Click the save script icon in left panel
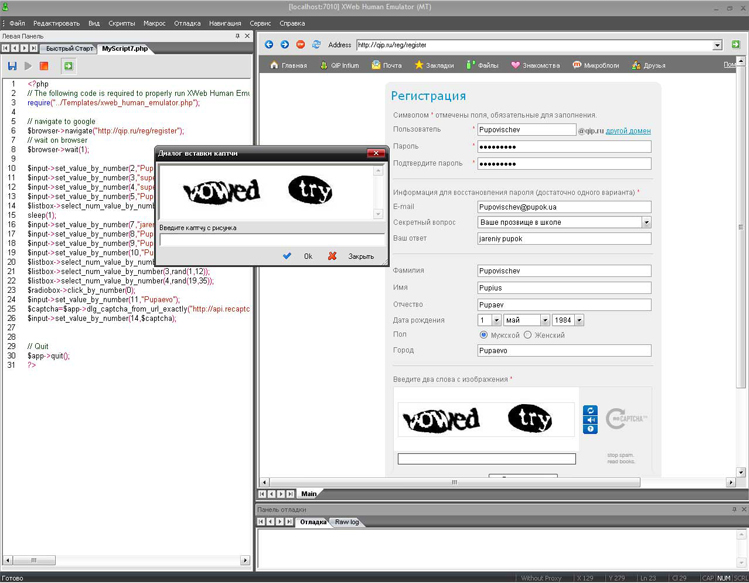Viewport: 749px width, 583px height. [12, 66]
